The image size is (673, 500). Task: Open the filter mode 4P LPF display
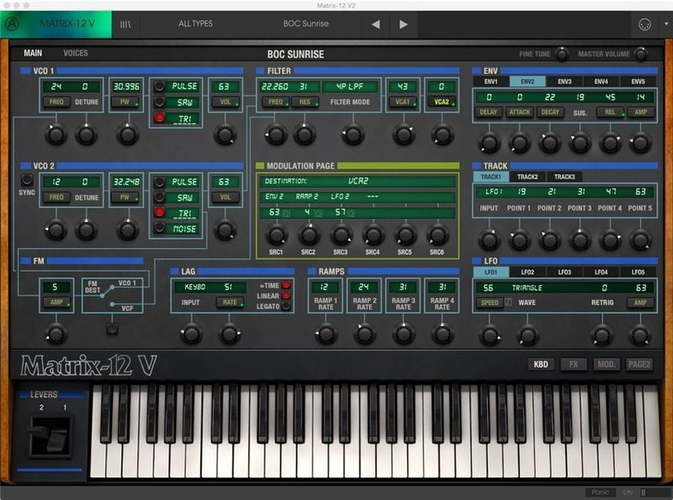pyautogui.click(x=350, y=86)
